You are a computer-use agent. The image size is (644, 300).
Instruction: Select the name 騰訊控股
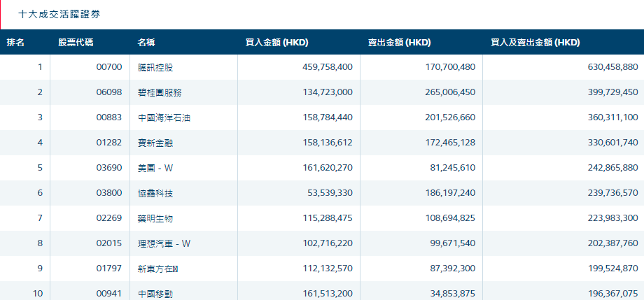(155, 67)
